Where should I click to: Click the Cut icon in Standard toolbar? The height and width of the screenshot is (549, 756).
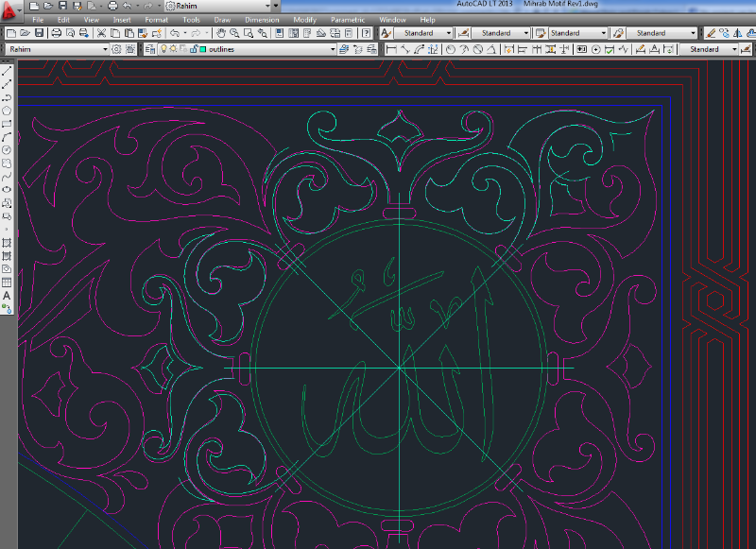(x=101, y=33)
